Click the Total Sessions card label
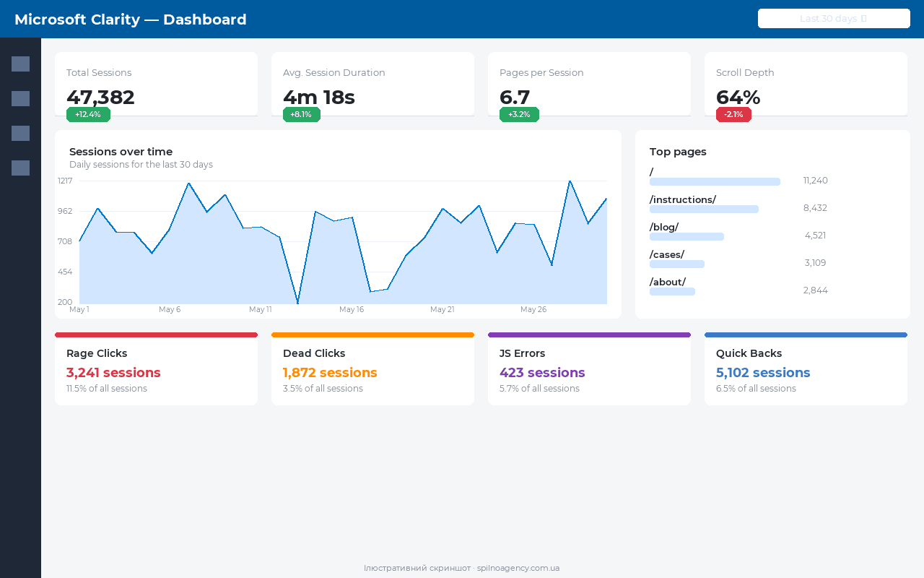Screen dimensions: 924x578 99,73
